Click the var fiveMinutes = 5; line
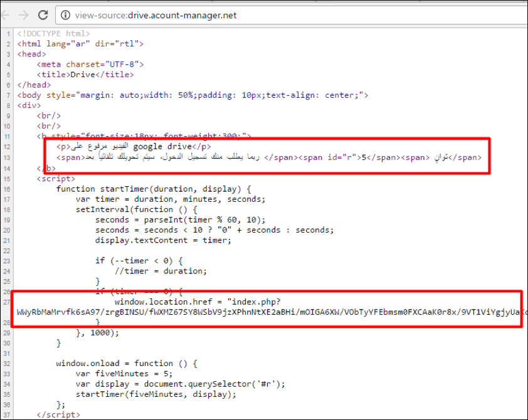This screenshot has height=420, width=528. (x=124, y=374)
